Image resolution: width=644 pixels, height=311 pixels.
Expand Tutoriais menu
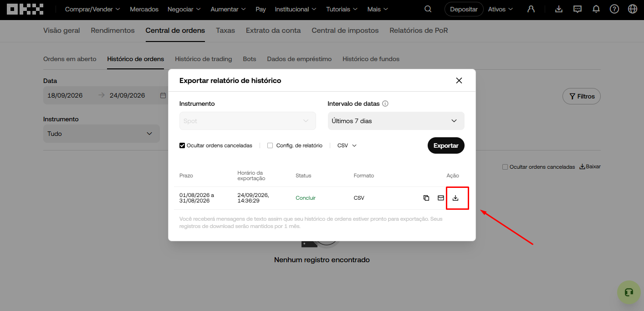coord(342,9)
